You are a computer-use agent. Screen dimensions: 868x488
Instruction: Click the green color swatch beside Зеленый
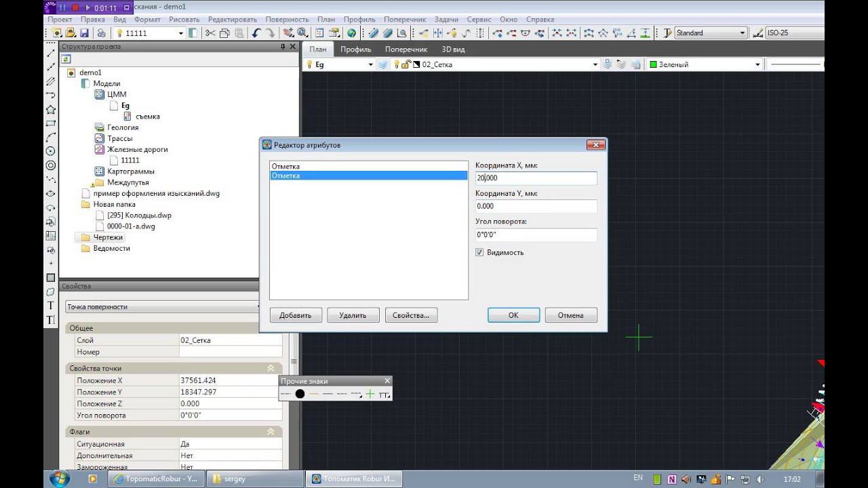654,64
